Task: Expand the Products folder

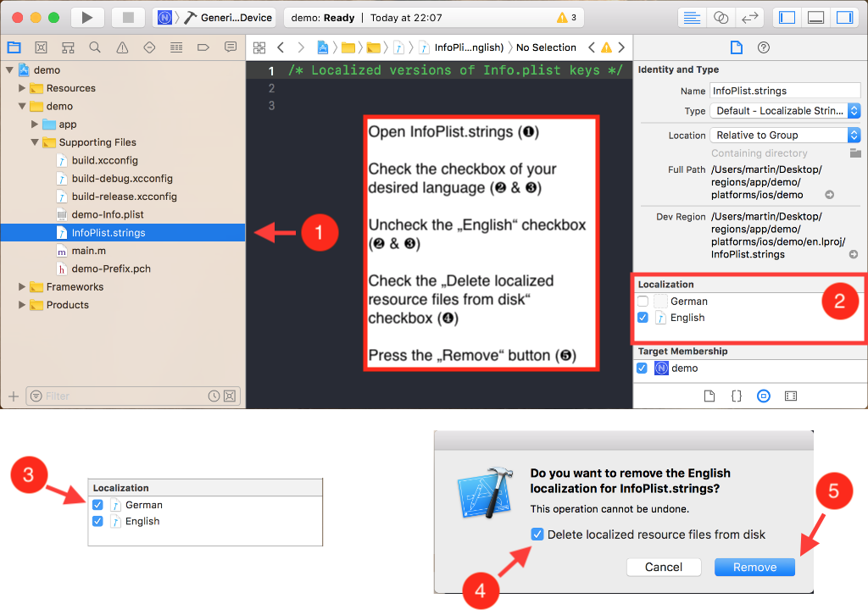Action: [x=22, y=305]
